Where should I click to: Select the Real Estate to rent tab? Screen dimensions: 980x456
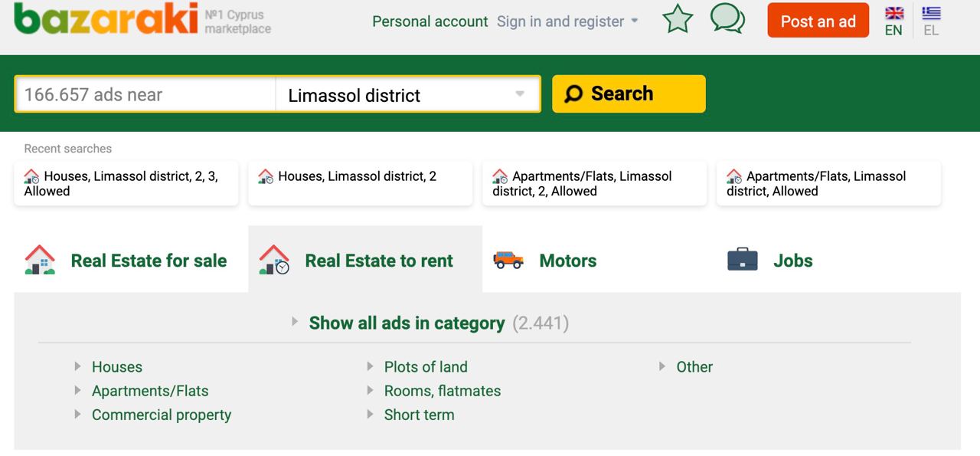point(378,261)
